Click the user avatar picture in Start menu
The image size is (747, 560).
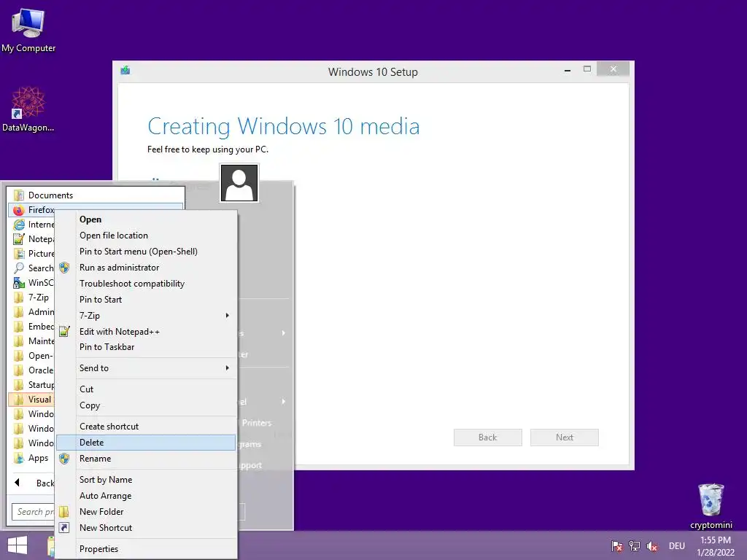[239, 183]
